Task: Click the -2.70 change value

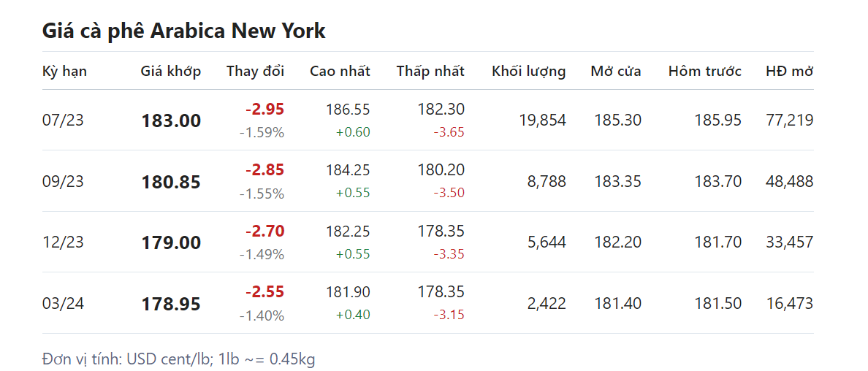Action: 264,231
